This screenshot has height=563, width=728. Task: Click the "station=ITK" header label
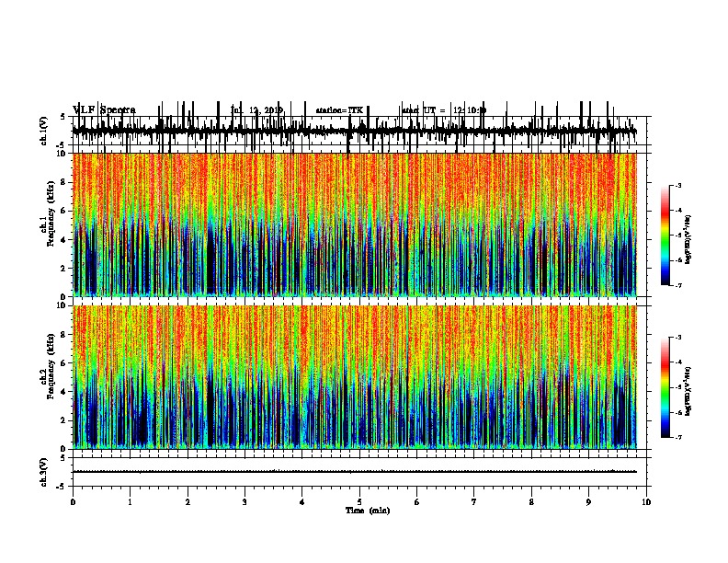point(339,110)
